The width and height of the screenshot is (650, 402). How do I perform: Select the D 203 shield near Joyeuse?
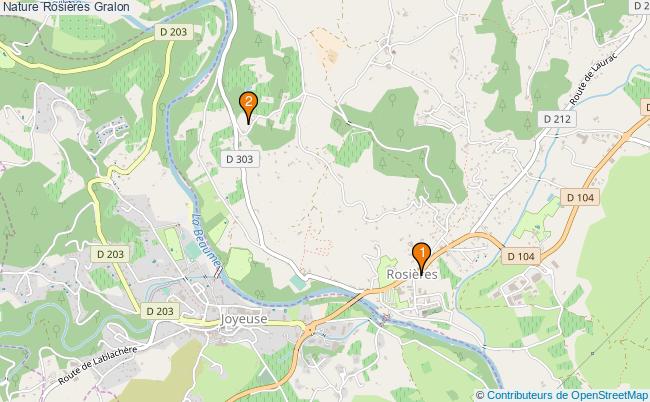click(160, 311)
